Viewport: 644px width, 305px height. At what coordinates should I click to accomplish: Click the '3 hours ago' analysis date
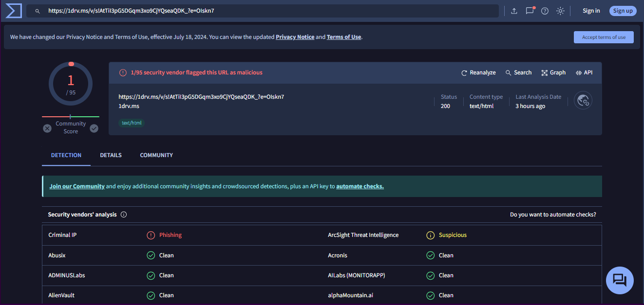(x=530, y=106)
